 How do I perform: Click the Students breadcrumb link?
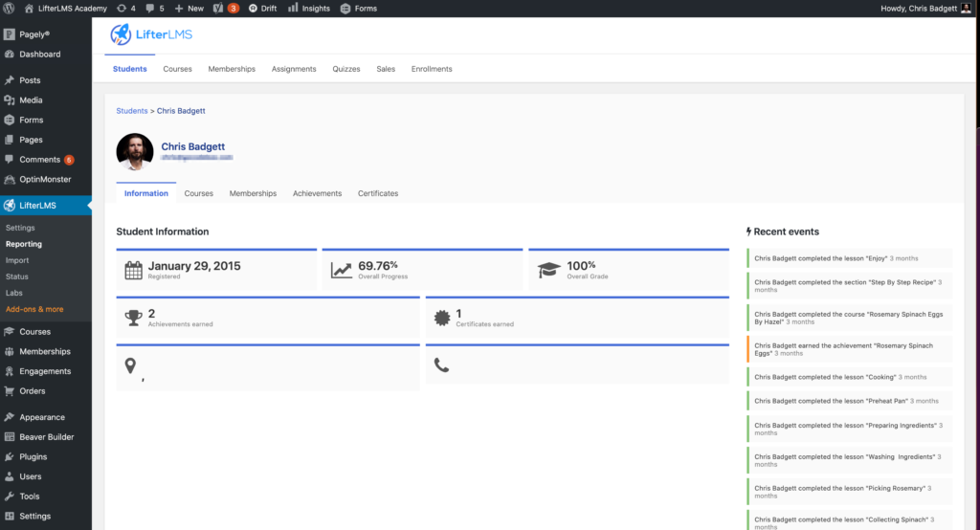132,111
